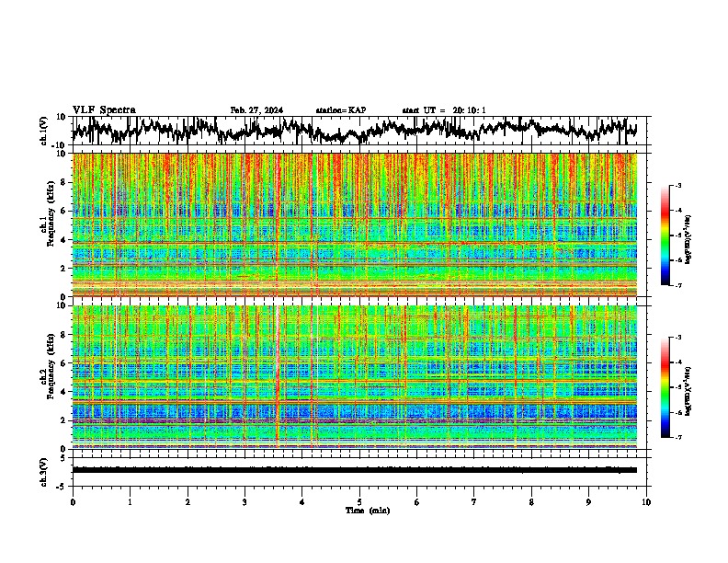Click the "Time (min)" axis title
The width and height of the screenshot is (728, 563).
pyautogui.click(x=368, y=511)
